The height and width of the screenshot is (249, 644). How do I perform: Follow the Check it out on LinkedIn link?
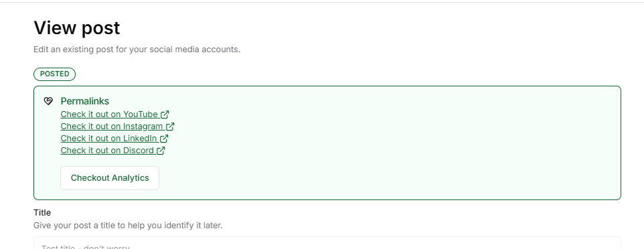click(114, 139)
